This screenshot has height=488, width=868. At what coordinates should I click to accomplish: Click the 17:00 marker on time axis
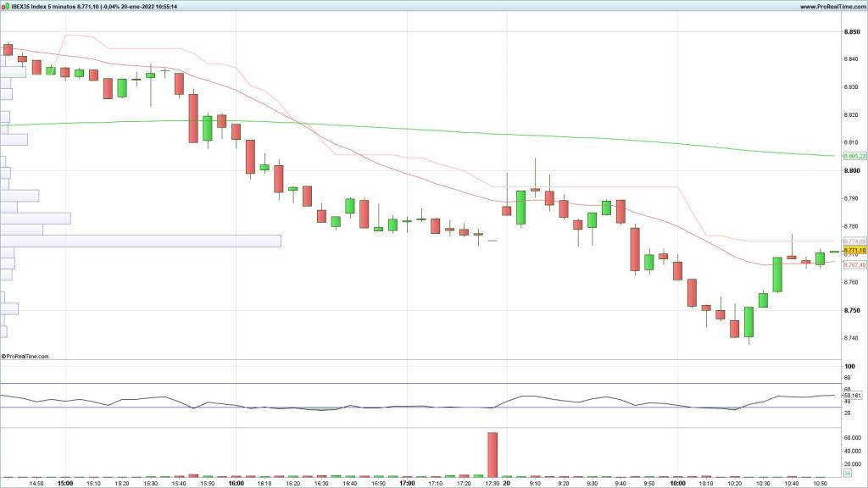pyautogui.click(x=407, y=484)
